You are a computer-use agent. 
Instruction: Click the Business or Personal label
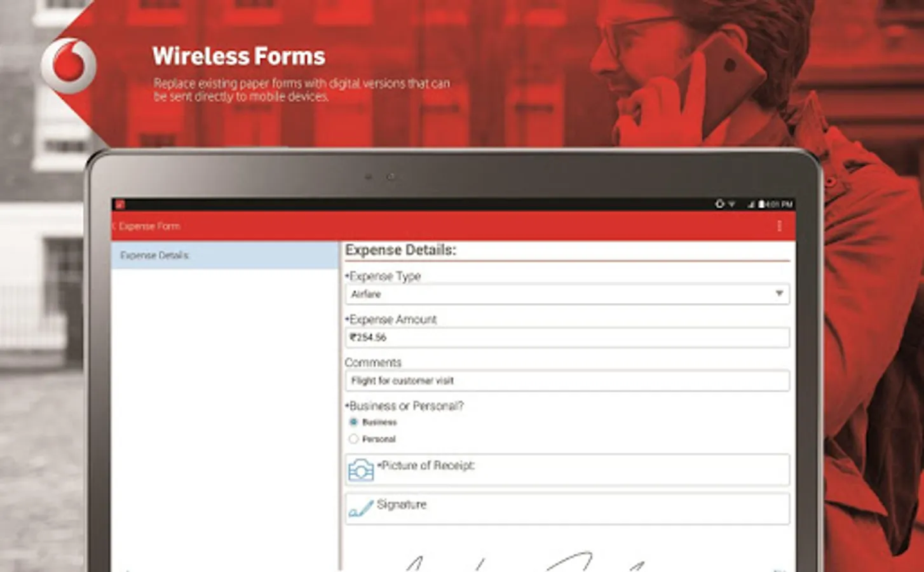[404, 406]
